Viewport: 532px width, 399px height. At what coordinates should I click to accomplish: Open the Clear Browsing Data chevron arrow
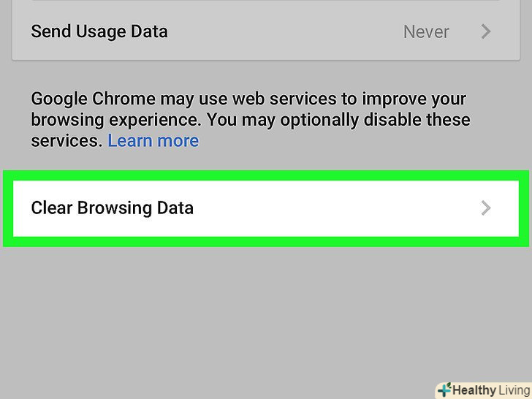[x=486, y=208]
